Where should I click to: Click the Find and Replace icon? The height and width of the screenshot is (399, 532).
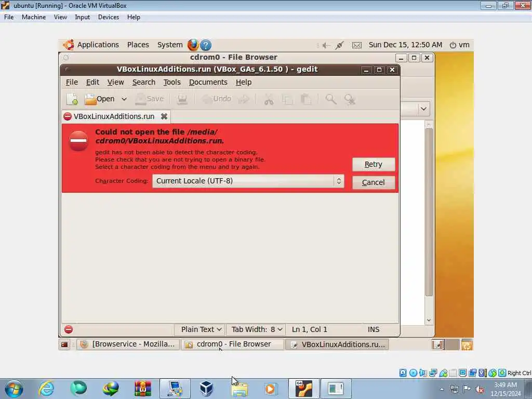[x=350, y=99]
